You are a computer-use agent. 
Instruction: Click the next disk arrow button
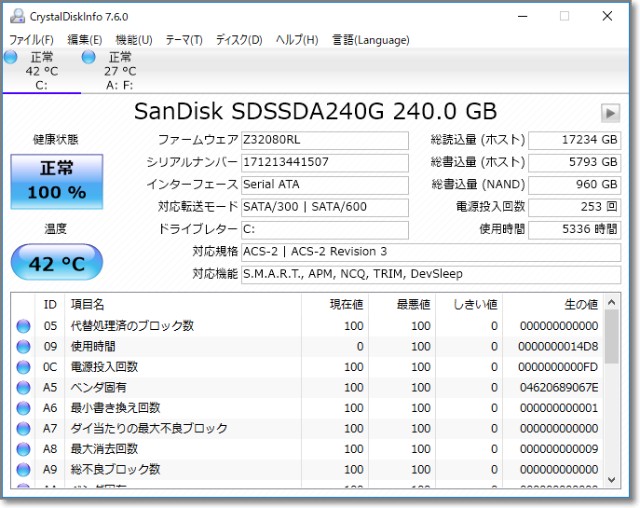(610, 113)
